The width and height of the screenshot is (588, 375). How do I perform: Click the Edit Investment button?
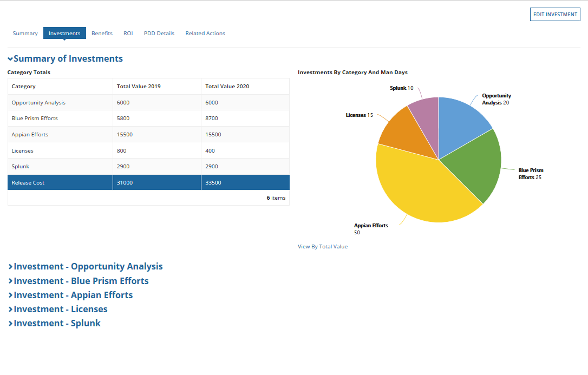[555, 14]
